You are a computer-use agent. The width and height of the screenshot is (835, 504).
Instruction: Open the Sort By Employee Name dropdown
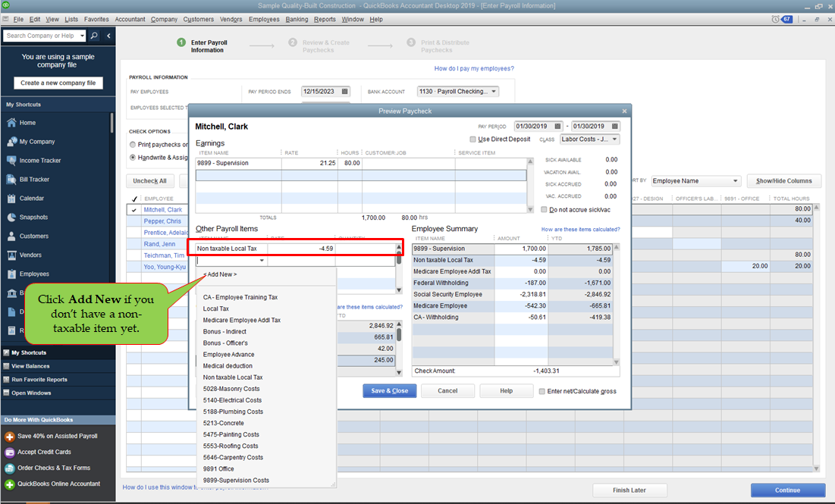click(736, 181)
